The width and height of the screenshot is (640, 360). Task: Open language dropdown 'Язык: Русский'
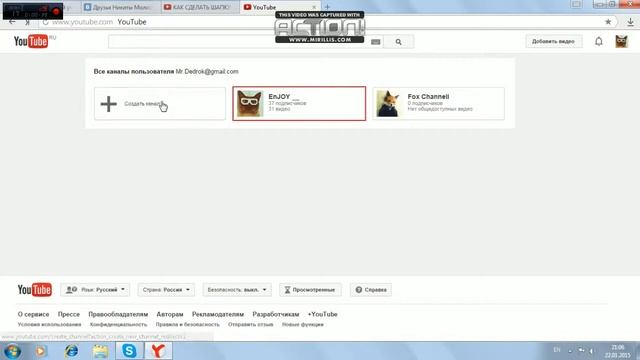[x=96, y=290]
